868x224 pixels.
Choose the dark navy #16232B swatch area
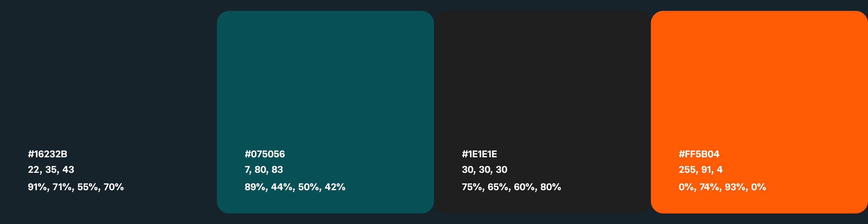point(108,78)
